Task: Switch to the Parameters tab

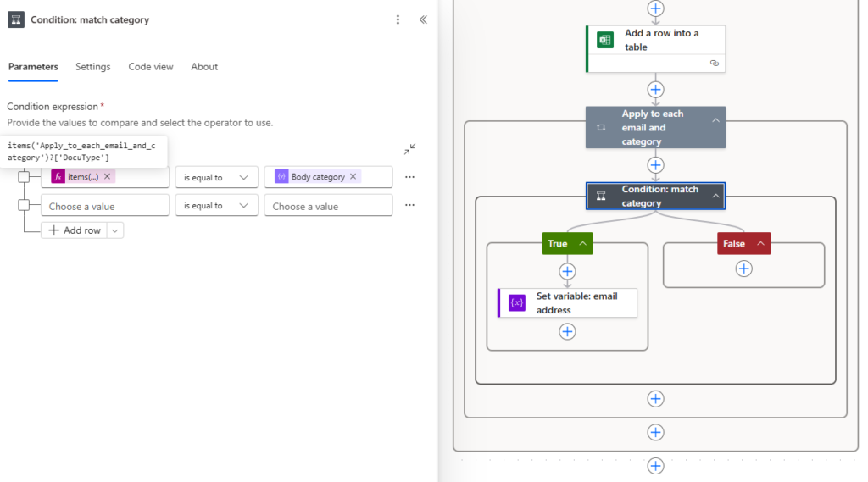Action: [x=33, y=66]
